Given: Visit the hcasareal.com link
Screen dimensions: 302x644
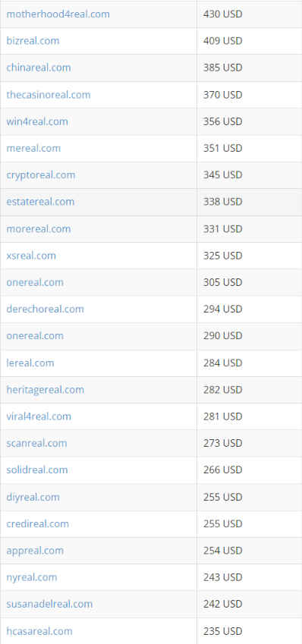Looking at the screenshot, I should coord(39,631).
